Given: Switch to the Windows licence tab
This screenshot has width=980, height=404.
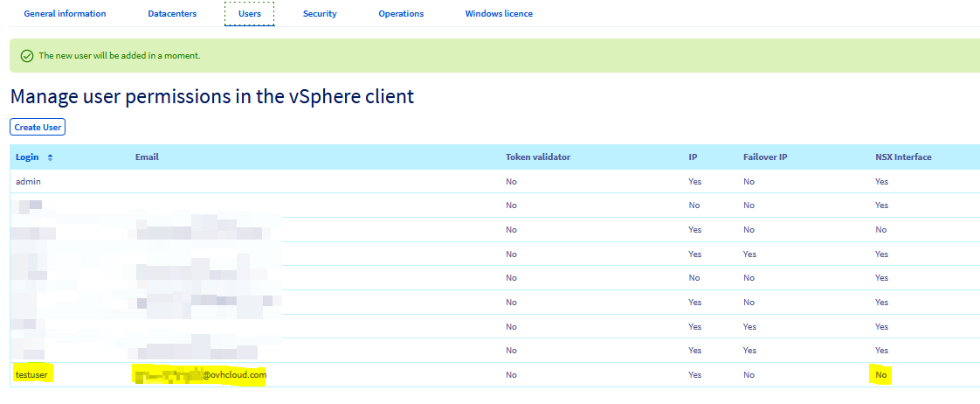Looking at the screenshot, I should click(x=499, y=14).
